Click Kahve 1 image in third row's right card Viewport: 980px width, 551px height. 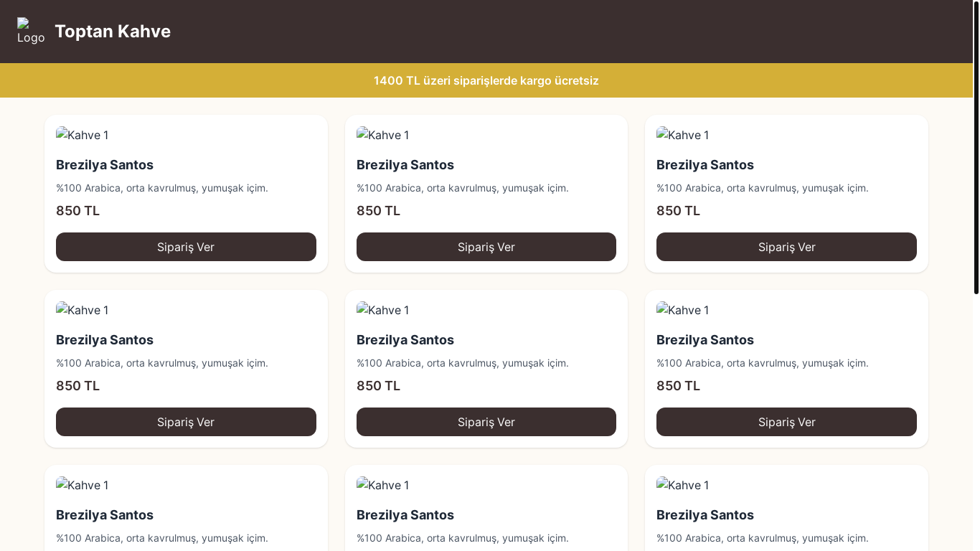pos(683,485)
